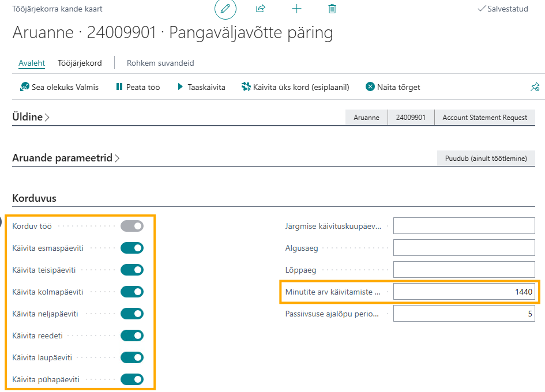Click the Passiivsuse ajalõpu field showing 5
545x392 pixels.
[464, 314]
